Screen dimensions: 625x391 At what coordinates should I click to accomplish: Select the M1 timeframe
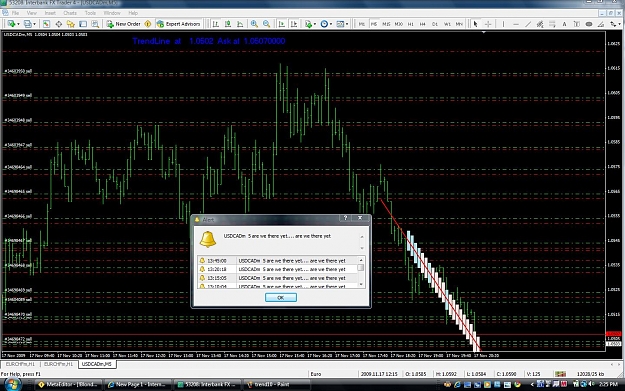362,24
